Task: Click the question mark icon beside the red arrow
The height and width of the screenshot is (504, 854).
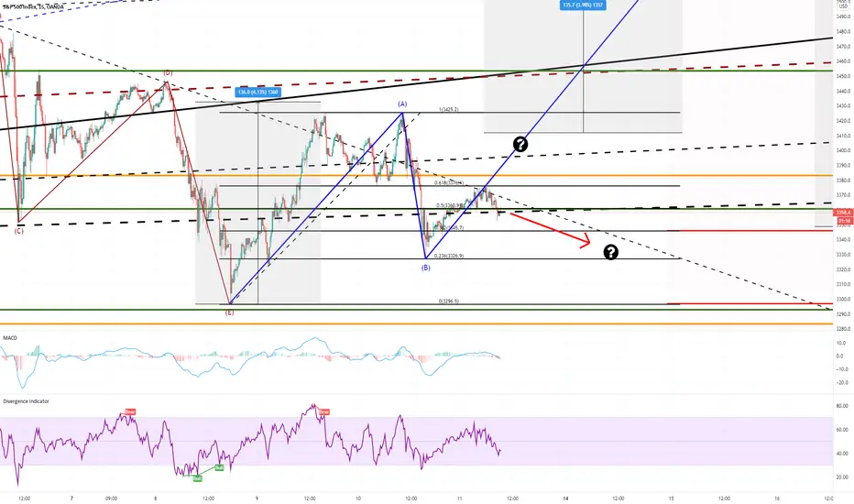Action: pos(610,252)
